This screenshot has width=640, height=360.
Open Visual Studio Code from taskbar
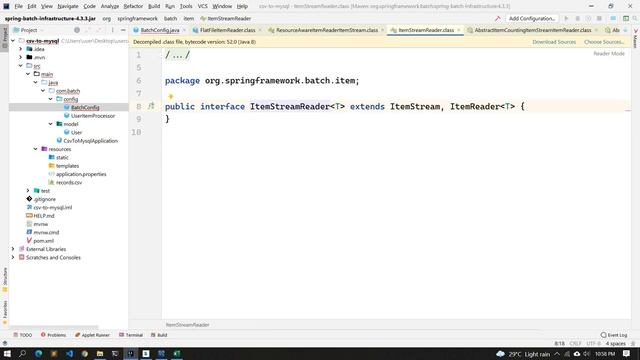tap(69, 354)
